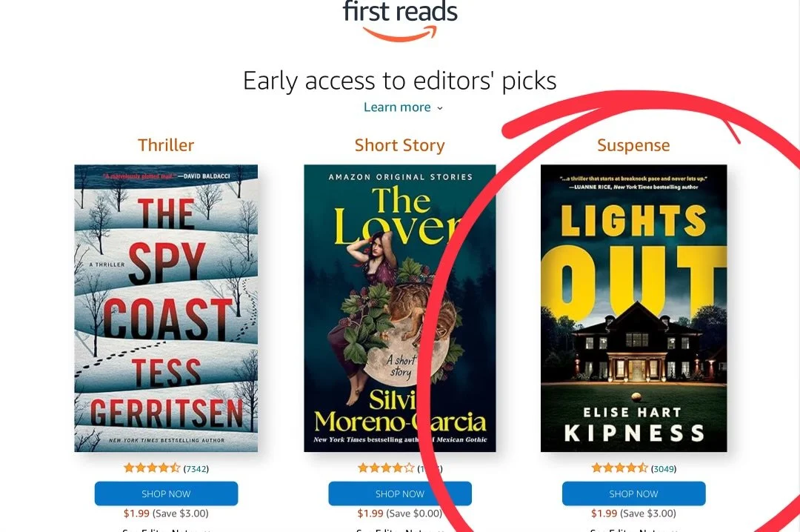The image size is (800, 532).
Task: Open the Learn more link
Action: 397,107
